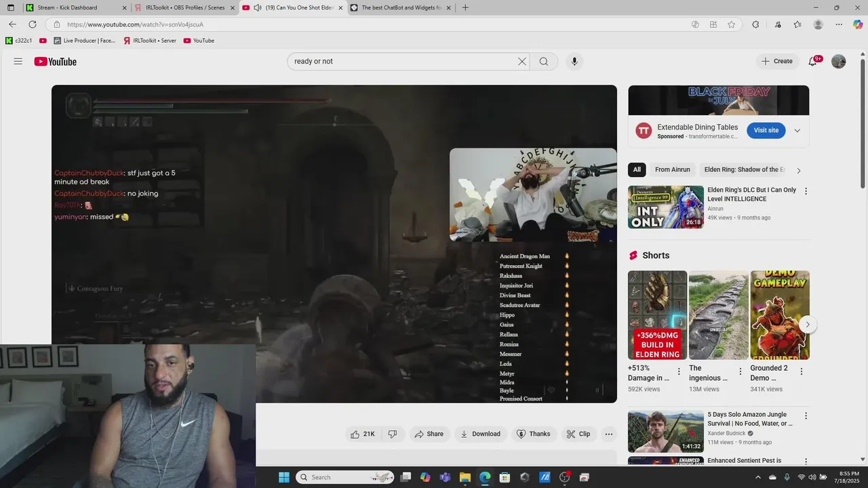Screen dimensions: 868x488
Task: Show hidden system tray icons
Action: click(x=758, y=477)
